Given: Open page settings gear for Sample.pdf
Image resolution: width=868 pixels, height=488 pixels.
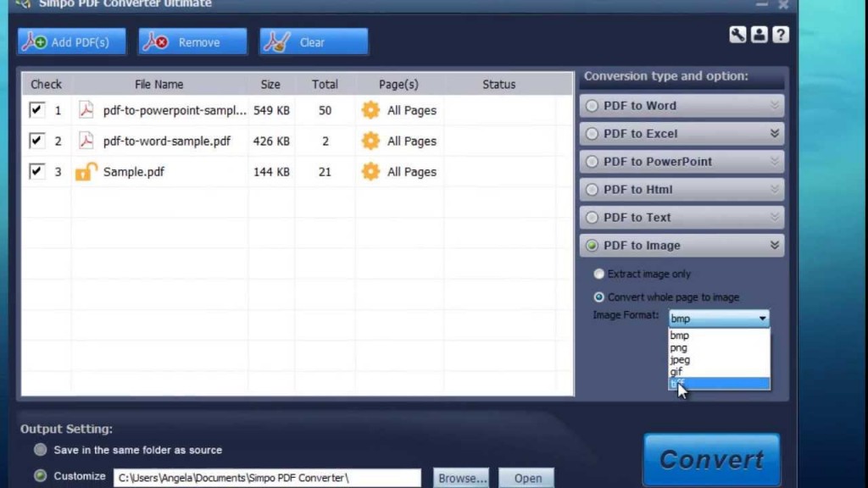Looking at the screenshot, I should tap(370, 171).
